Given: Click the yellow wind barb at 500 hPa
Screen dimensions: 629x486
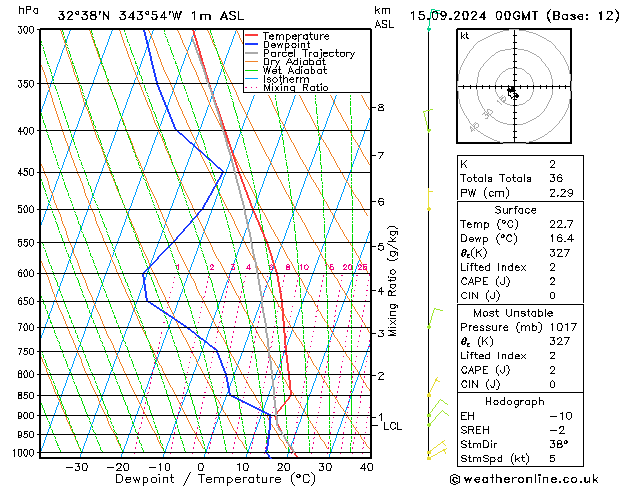Looking at the screenshot, I should 429,200.
